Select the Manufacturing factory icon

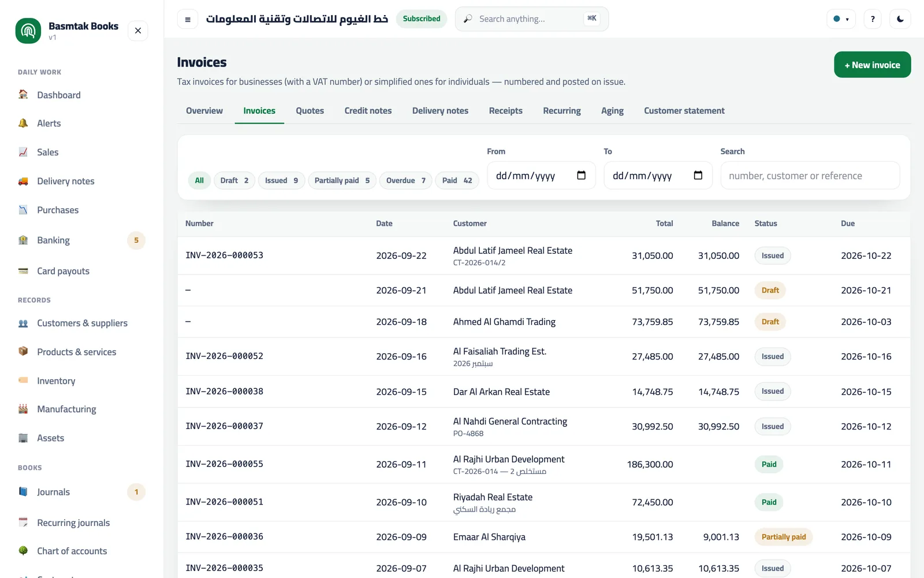[23, 409]
